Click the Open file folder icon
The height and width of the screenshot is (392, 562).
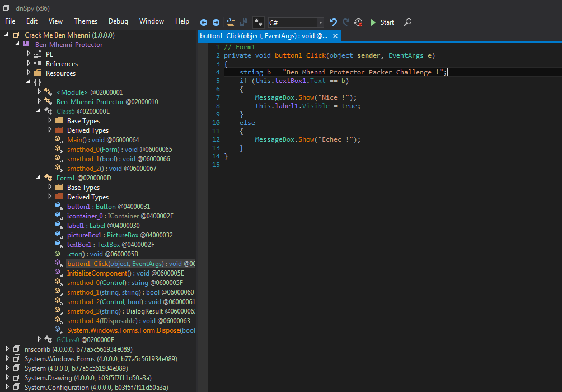[231, 22]
